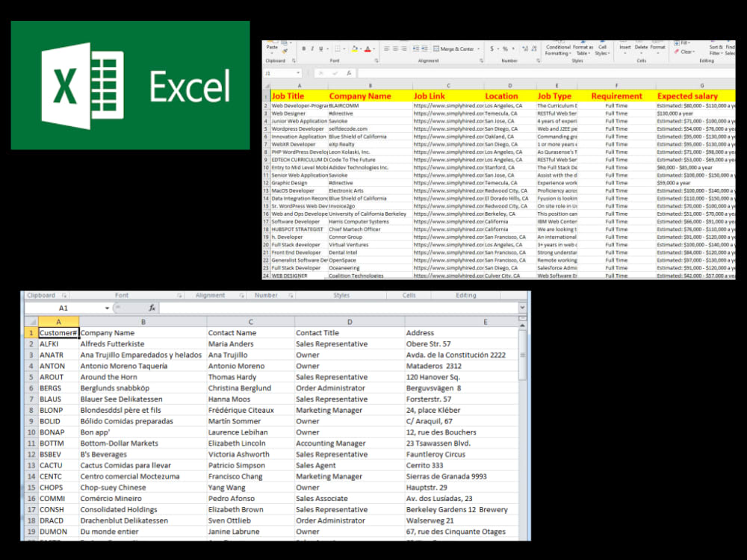The height and width of the screenshot is (560, 747).
Task: Click Center alignment in top ribbon
Action: coord(395,49)
